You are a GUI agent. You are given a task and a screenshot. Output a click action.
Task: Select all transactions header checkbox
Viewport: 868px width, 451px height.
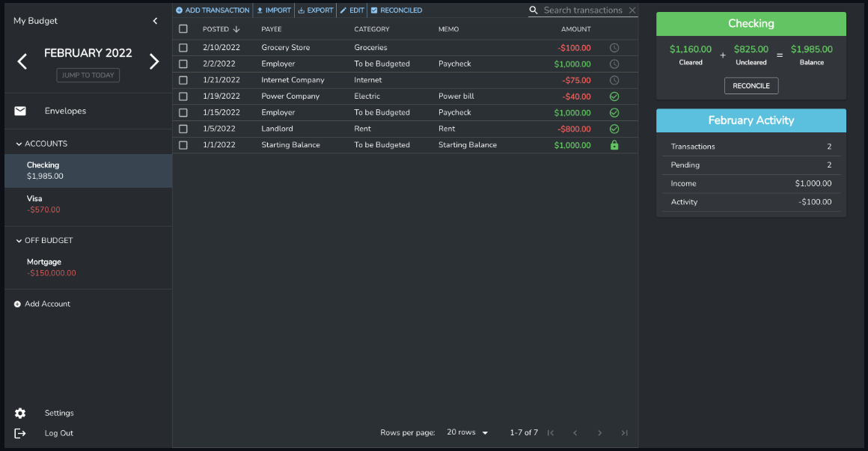coord(183,28)
